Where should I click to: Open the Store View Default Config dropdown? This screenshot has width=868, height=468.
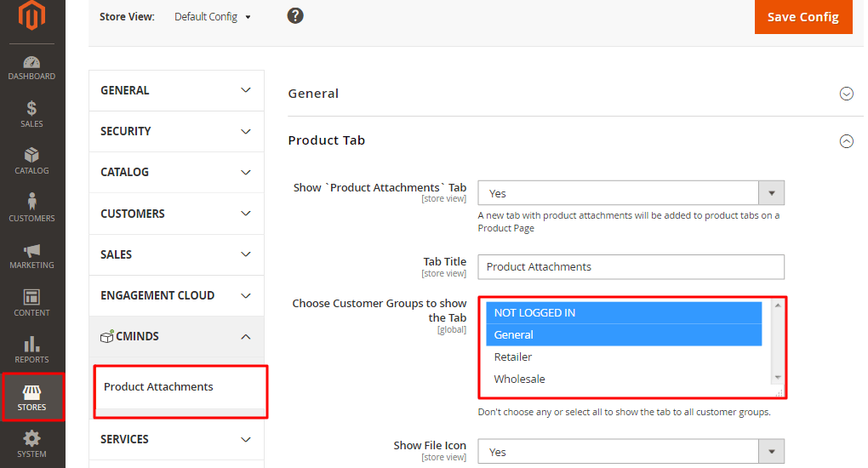pos(213,17)
